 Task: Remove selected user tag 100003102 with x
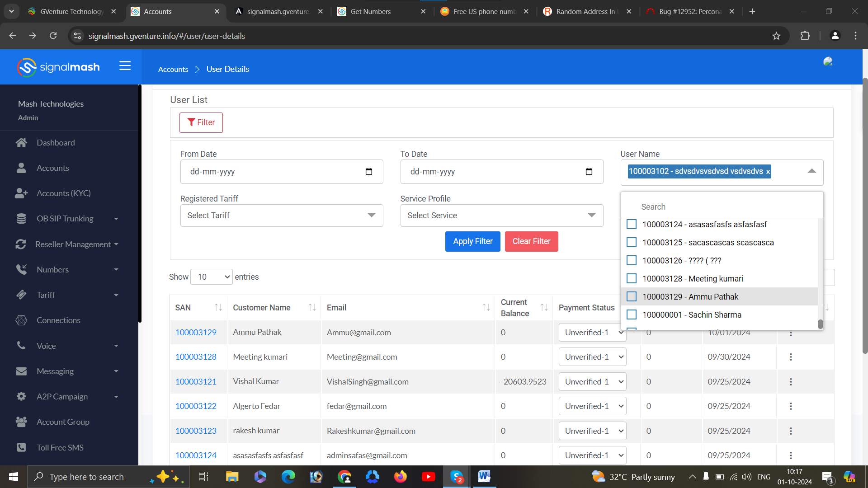click(x=768, y=172)
